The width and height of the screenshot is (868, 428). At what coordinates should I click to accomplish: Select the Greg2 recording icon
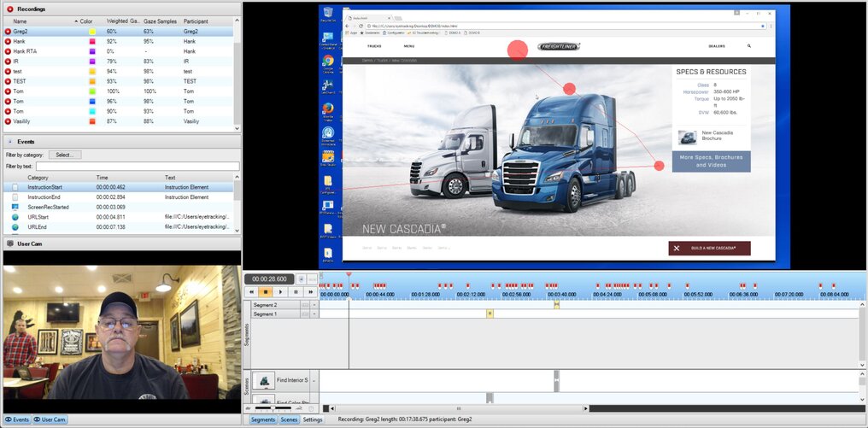click(x=8, y=32)
